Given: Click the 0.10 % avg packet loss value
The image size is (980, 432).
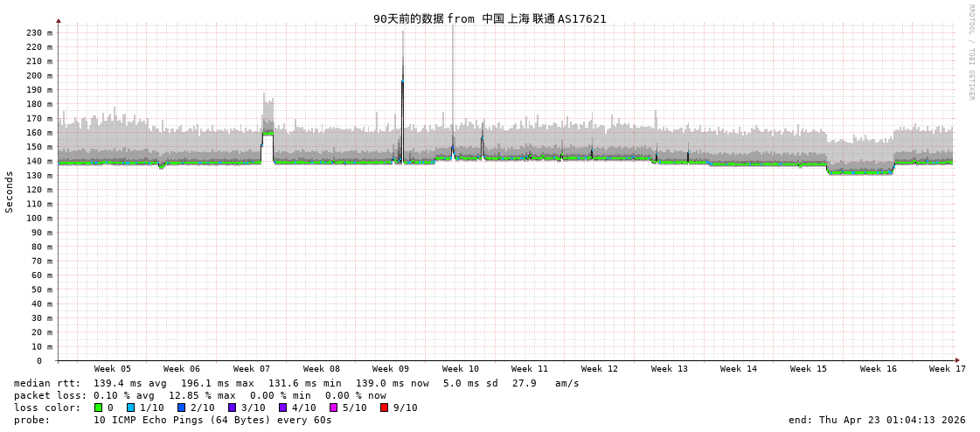Looking at the screenshot, I should pyautogui.click(x=129, y=396).
